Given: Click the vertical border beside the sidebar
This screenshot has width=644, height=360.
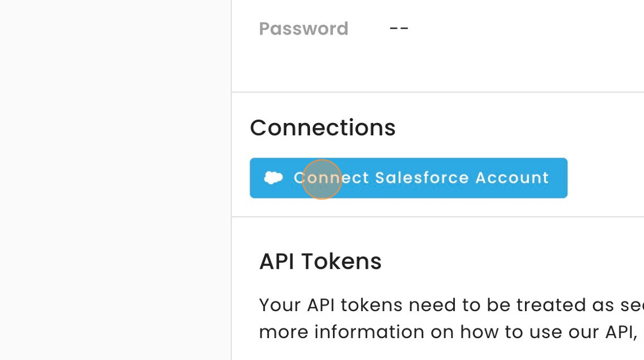Looking at the screenshot, I should (232, 180).
